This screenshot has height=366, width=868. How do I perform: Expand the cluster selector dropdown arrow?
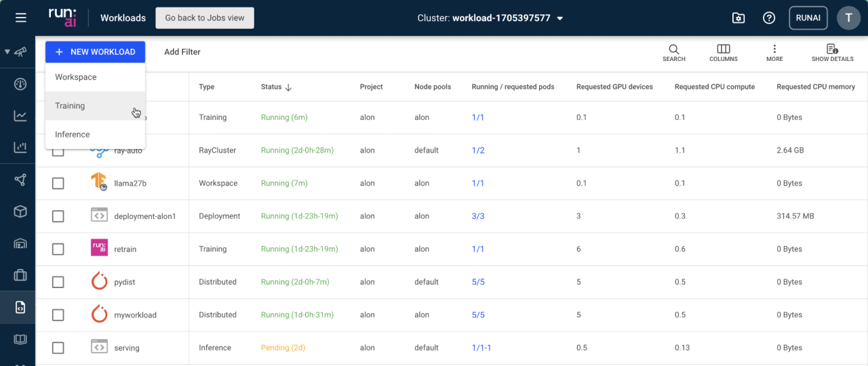click(x=560, y=18)
